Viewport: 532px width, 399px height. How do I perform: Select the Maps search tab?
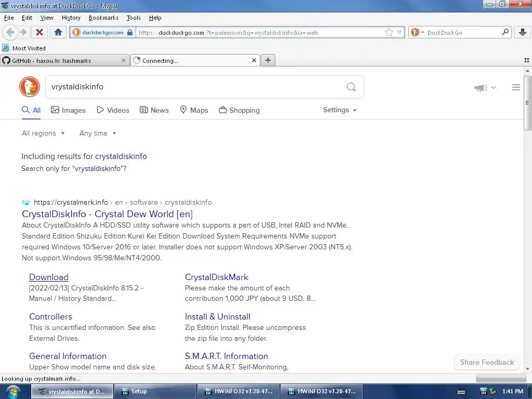click(194, 110)
